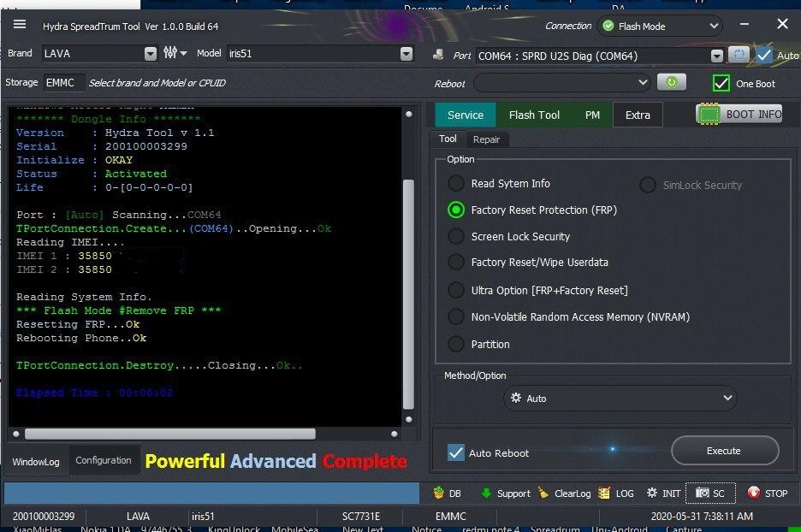Open the LOG icon
This screenshot has width=801, height=532.
pyautogui.click(x=604, y=494)
